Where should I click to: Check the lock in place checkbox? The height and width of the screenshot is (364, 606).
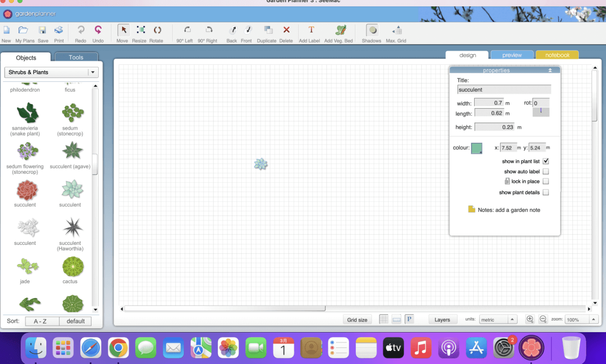coord(546,182)
